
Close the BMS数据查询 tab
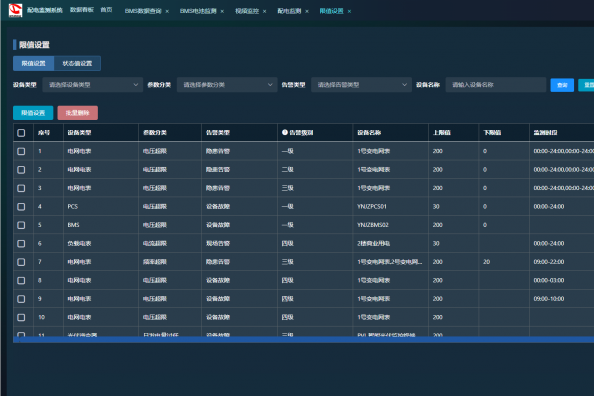click(167, 11)
